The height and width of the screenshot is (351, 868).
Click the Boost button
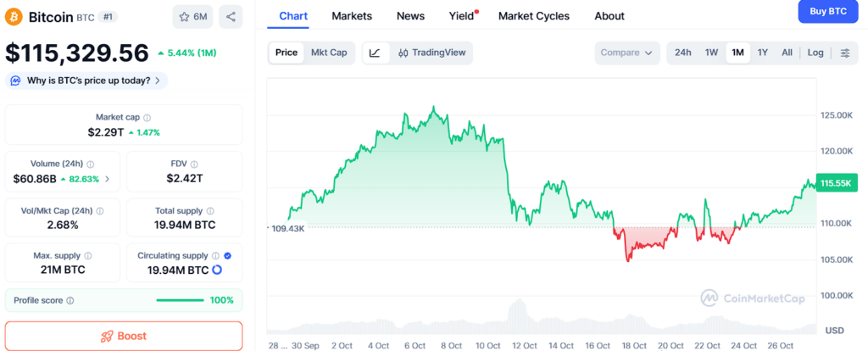click(x=124, y=336)
